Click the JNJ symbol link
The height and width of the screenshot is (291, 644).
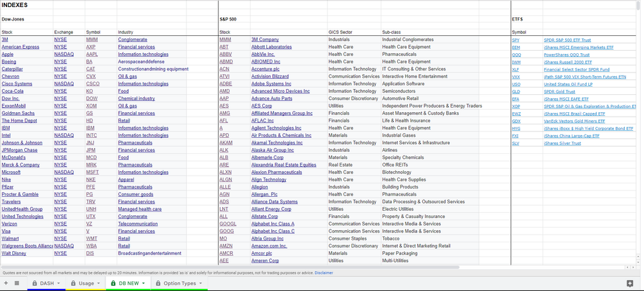pos(91,143)
